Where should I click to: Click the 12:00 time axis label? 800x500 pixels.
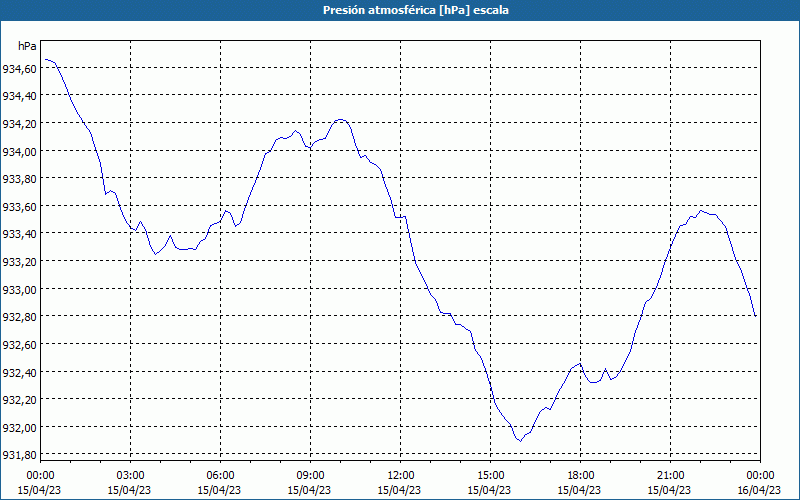click(x=401, y=476)
